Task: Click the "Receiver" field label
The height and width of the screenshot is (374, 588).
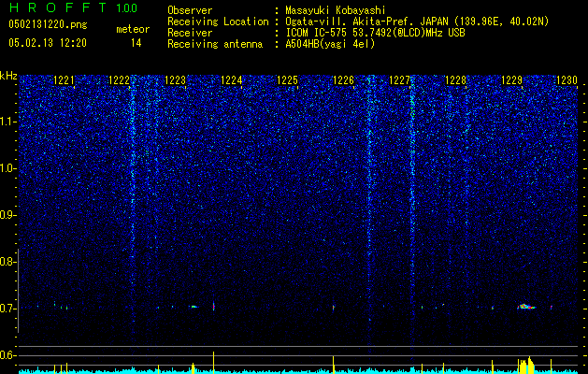Action: click(x=190, y=33)
